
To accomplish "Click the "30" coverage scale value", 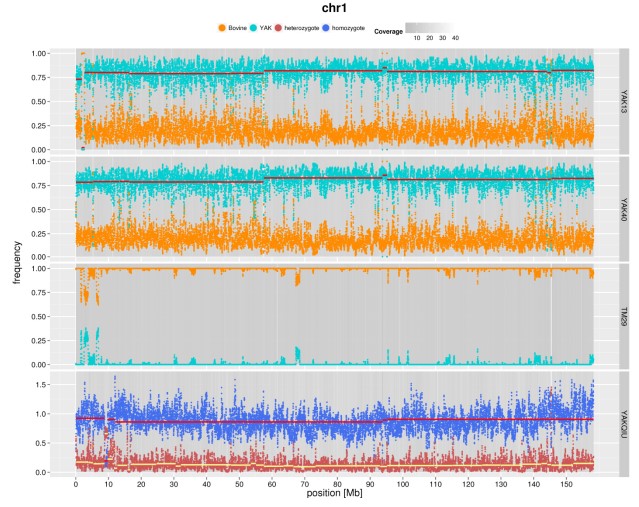I will point(443,38).
